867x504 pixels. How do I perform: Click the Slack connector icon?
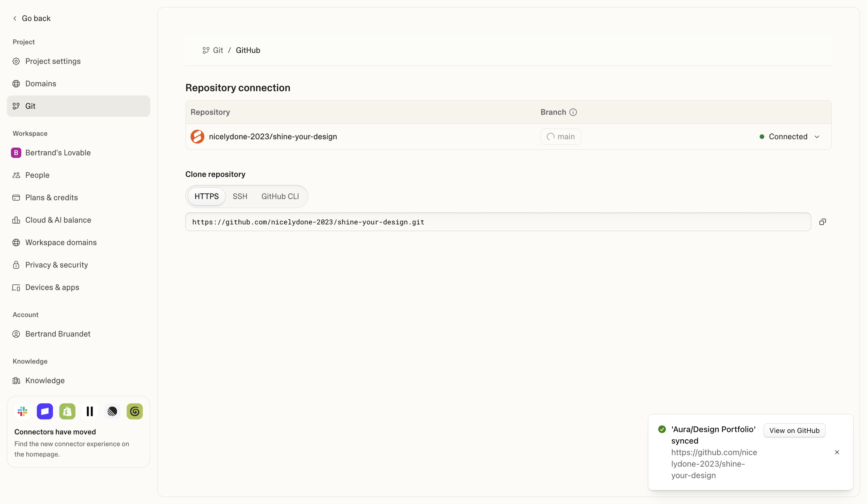[x=22, y=412]
